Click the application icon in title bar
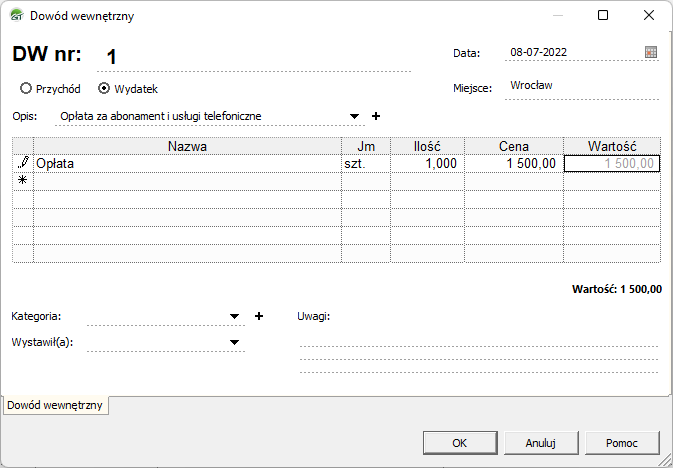Image resolution: width=673 pixels, height=468 pixels. (x=17, y=15)
